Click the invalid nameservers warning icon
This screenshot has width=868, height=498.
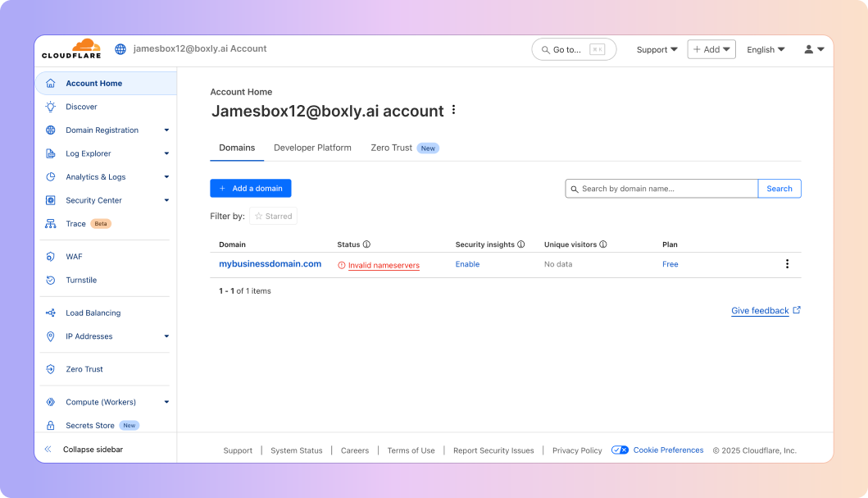[342, 265]
